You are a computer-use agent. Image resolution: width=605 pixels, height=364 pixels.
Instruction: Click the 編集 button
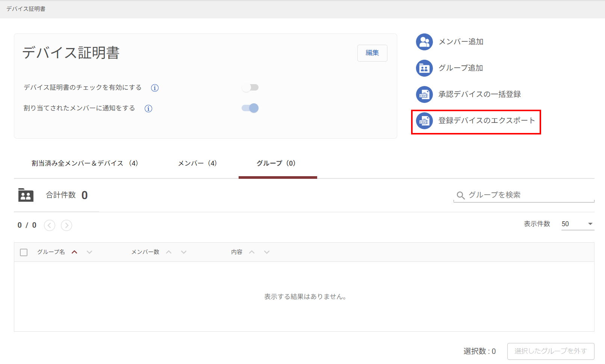372,53
